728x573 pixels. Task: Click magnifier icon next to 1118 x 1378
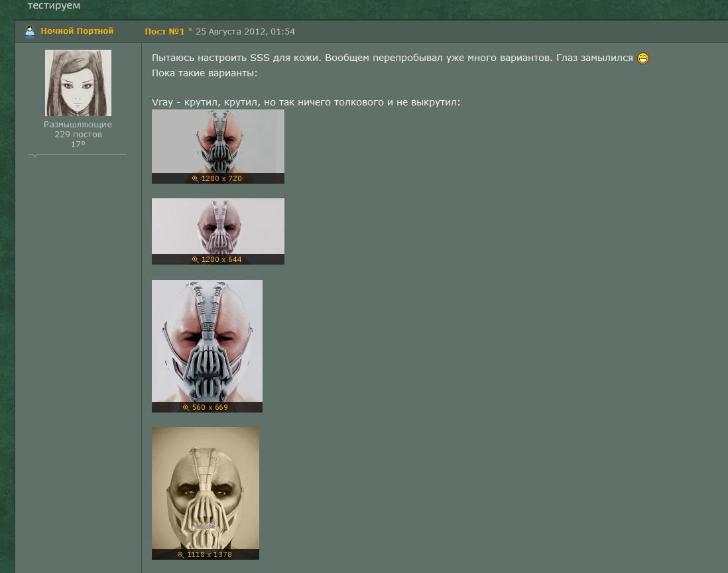[180, 554]
